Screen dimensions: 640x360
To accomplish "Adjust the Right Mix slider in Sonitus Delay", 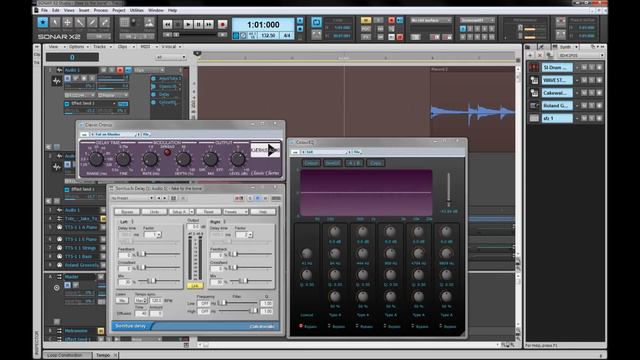I will pyautogui.click(x=251, y=281).
